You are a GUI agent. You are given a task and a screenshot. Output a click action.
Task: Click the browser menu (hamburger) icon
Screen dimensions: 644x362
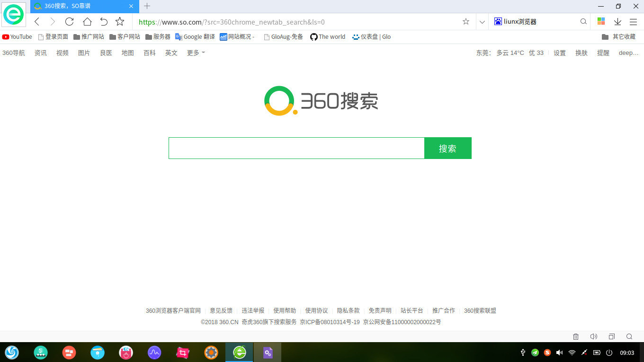(x=634, y=22)
